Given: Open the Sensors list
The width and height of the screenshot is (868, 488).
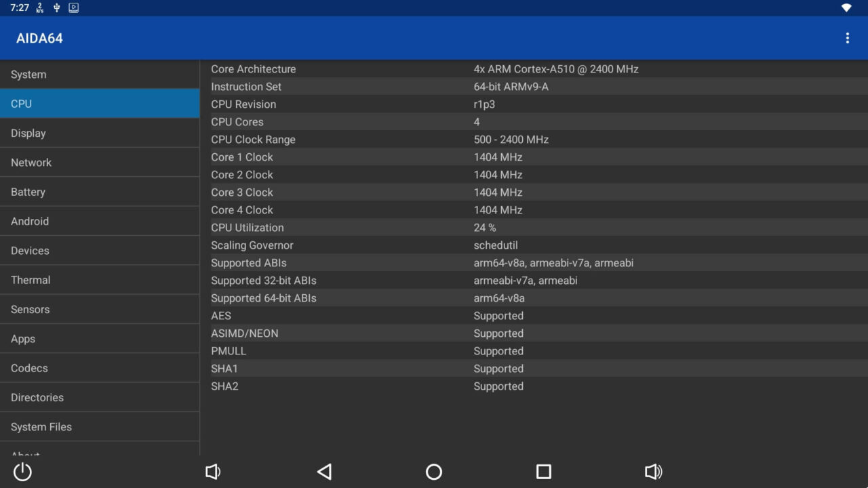Looking at the screenshot, I should 100,310.
